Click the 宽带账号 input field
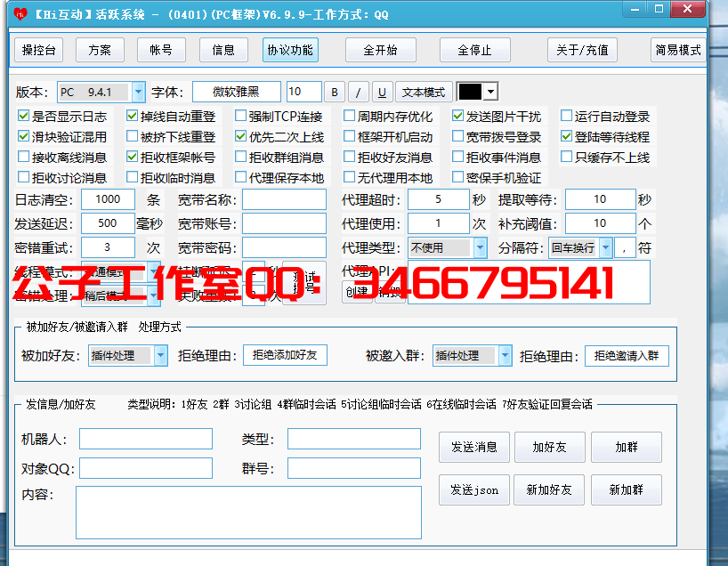 [x=284, y=223]
